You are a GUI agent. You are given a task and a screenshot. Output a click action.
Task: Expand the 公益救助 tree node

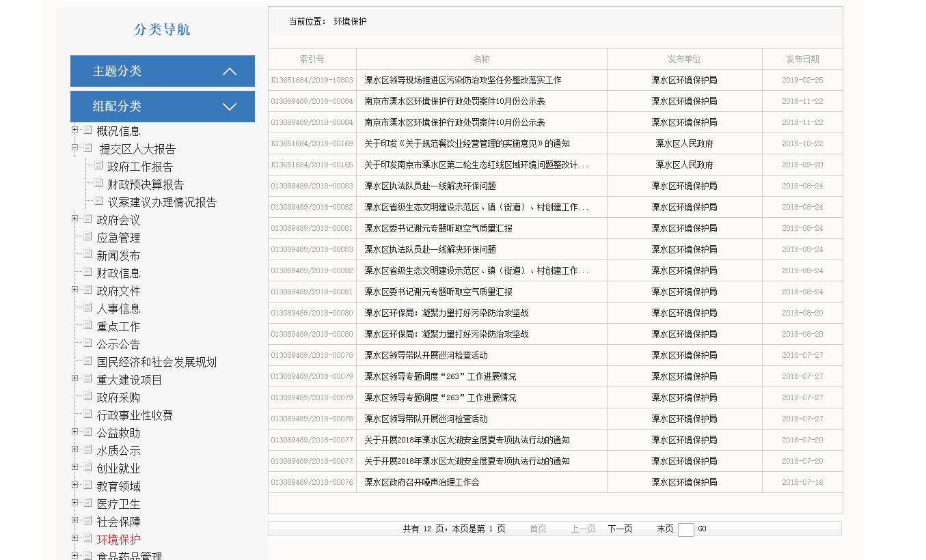(75, 432)
